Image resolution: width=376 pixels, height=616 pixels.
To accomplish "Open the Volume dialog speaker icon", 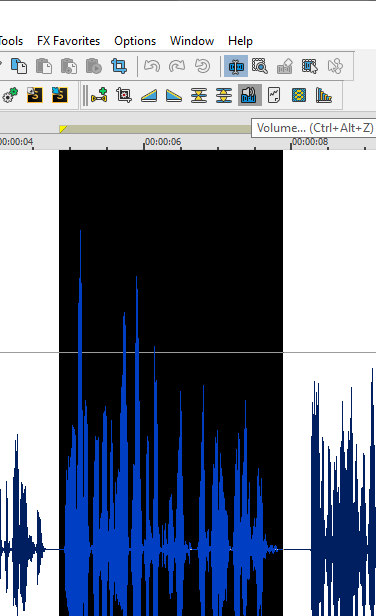I will [x=250, y=95].
